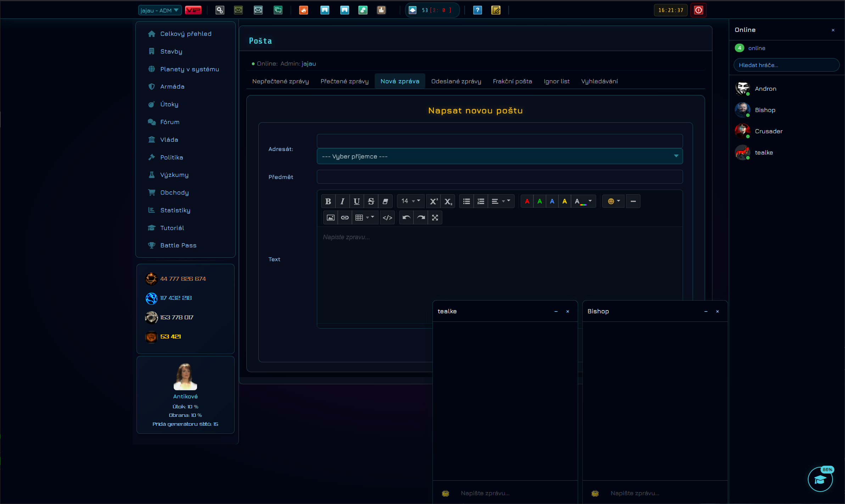Open the emoji picker dropdown

tap(614, 201)
